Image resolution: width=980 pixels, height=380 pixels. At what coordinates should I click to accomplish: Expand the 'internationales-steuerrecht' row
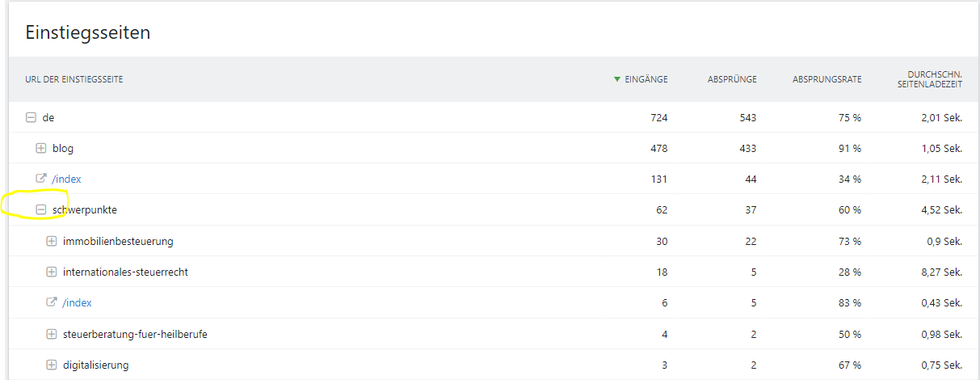point(52,272)
